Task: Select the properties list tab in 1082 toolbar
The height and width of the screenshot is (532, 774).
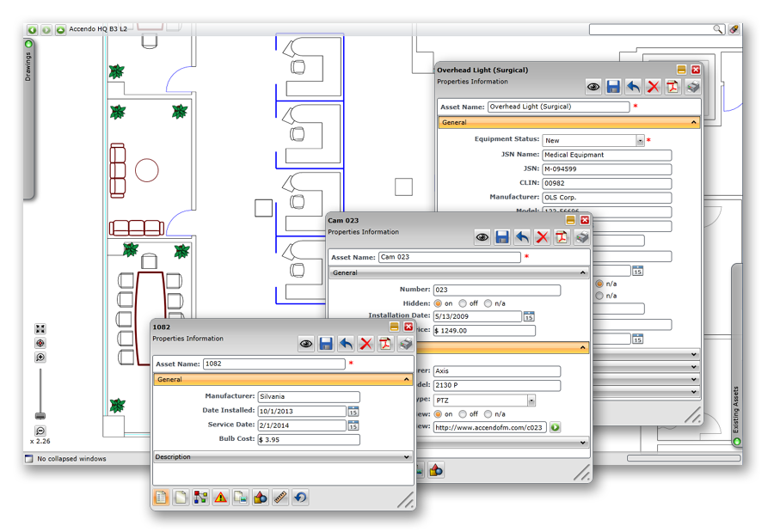Action: 161,497
